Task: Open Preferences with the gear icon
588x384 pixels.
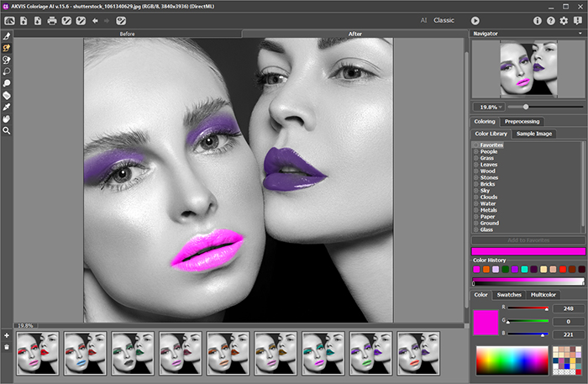Action: (x=564, y=20)
